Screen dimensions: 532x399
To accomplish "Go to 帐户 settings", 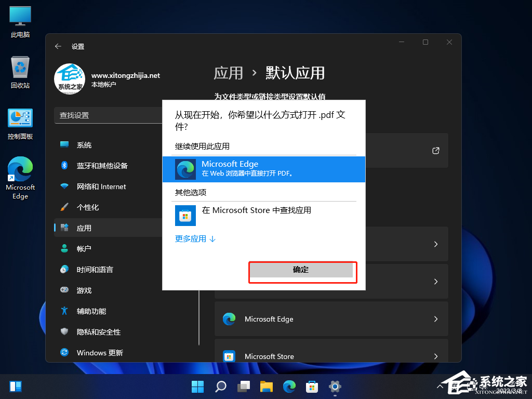I will tap(84, 249).
